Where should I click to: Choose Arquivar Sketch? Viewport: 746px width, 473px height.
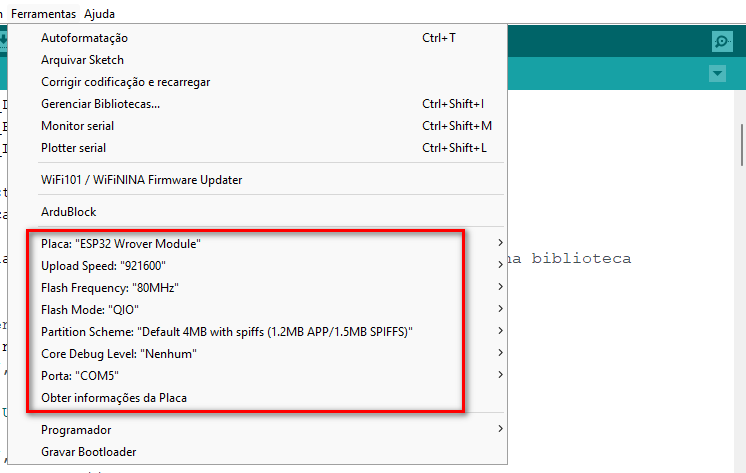point(257,60)
